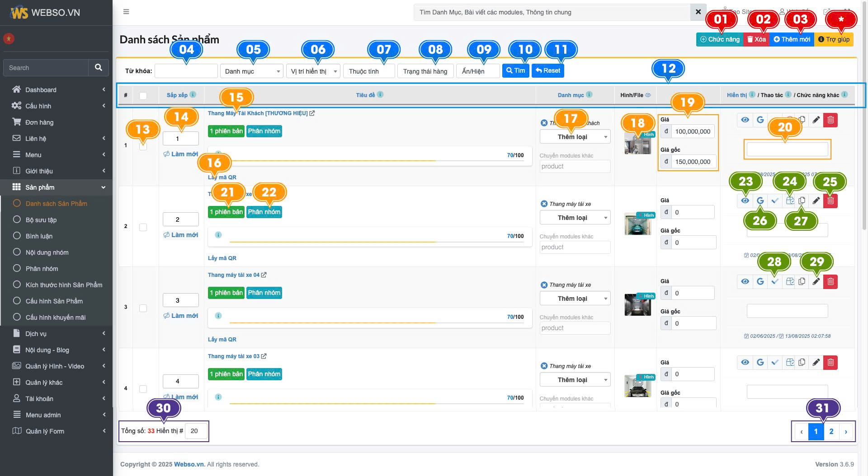Open "Bộ sưu tập" in the sidebar
The image size is (868, 476).
click(x=41, y=220)
